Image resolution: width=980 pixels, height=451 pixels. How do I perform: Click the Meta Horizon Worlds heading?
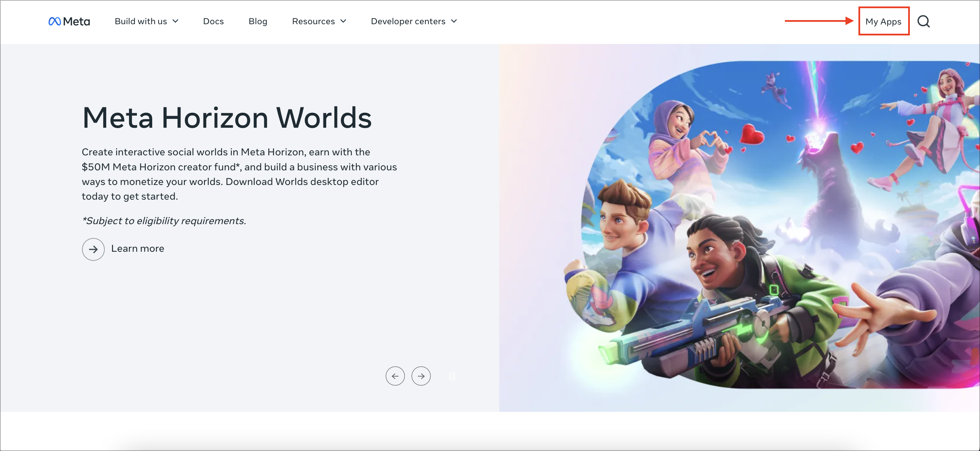coord(227,118)
